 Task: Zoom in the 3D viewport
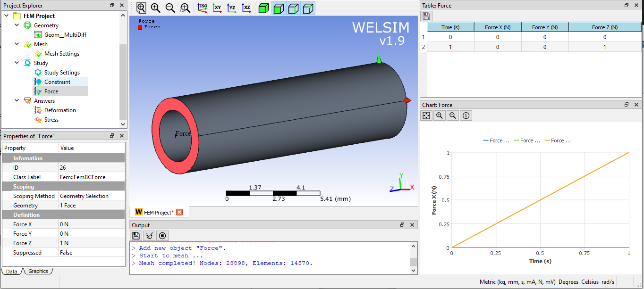[156, 8]
